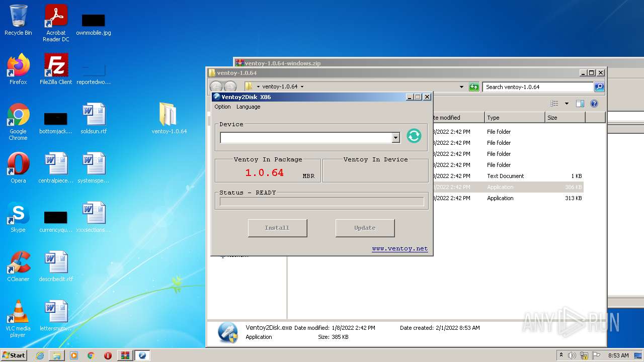Open Windows Media Player from taskbar
The width and height of the screenshot is (644, 362).
click(74, 355)
